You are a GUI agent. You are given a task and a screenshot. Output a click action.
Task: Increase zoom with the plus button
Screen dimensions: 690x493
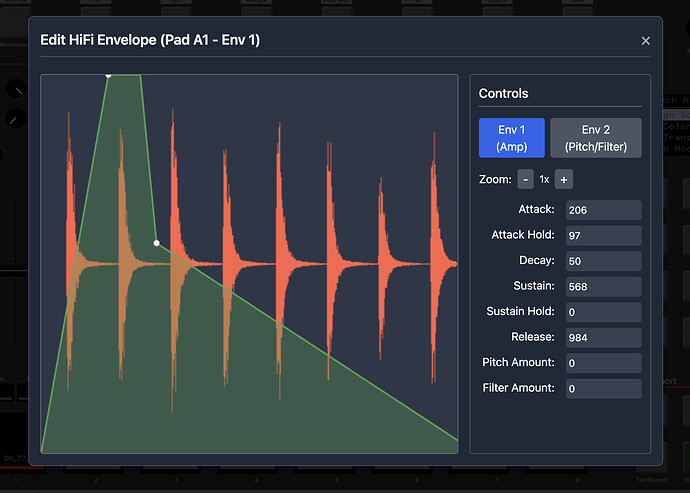click(x=564, y=180)
